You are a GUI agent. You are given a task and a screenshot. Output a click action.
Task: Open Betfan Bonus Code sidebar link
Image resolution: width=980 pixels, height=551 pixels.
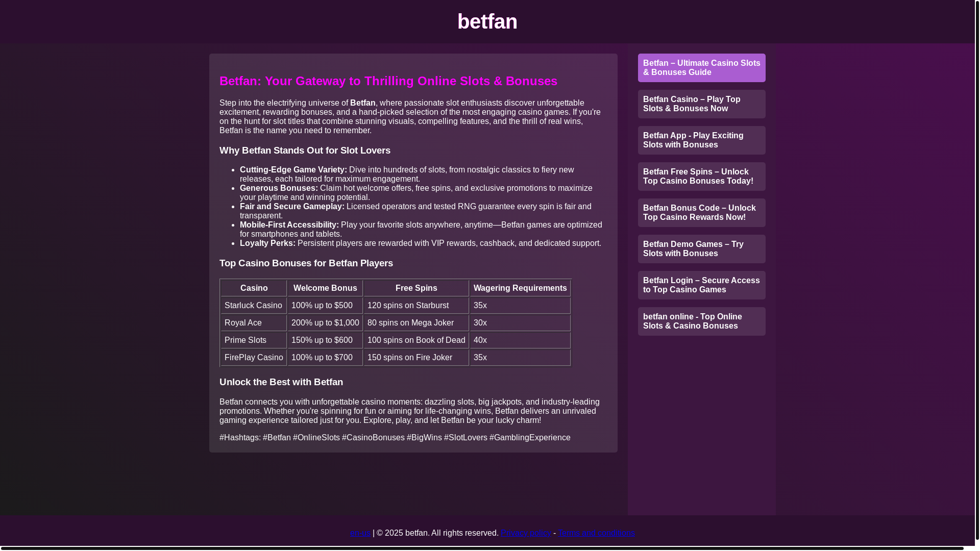[x=701, y=213]
